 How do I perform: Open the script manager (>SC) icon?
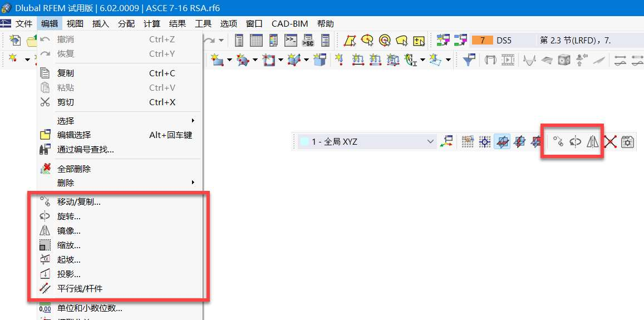tap(308, 40)
